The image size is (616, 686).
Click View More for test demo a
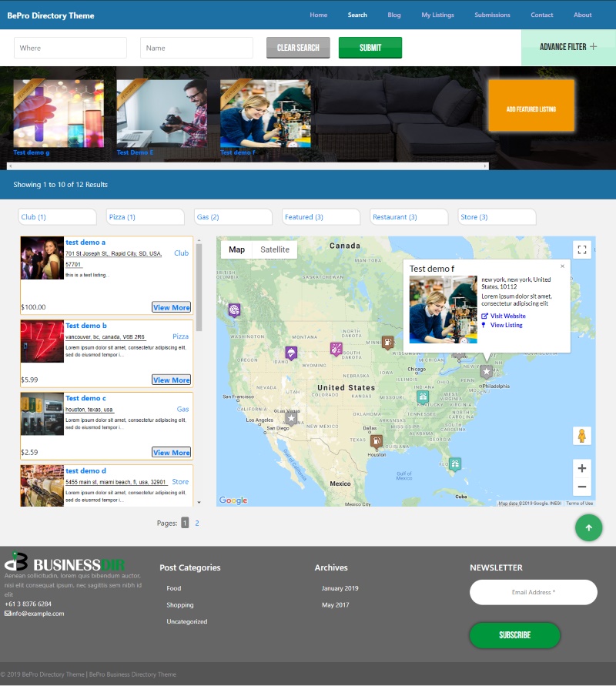click(x=172, y=307)
